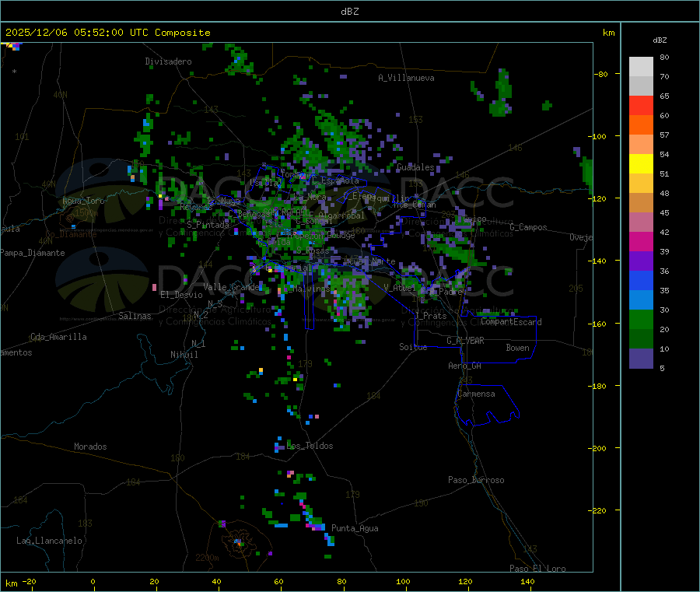Screen dimensions: 700x592
Task: Click the -80 km vertical axis tick
Action: [601, 74]
